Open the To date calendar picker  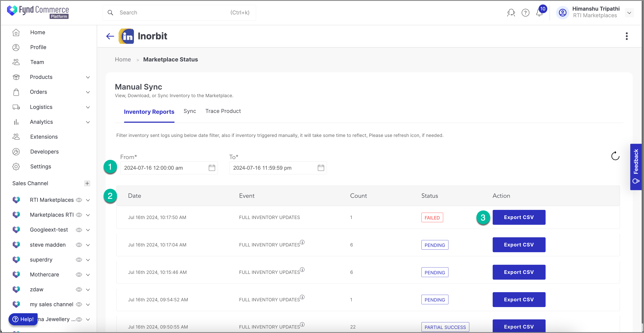tap(321, 168)
